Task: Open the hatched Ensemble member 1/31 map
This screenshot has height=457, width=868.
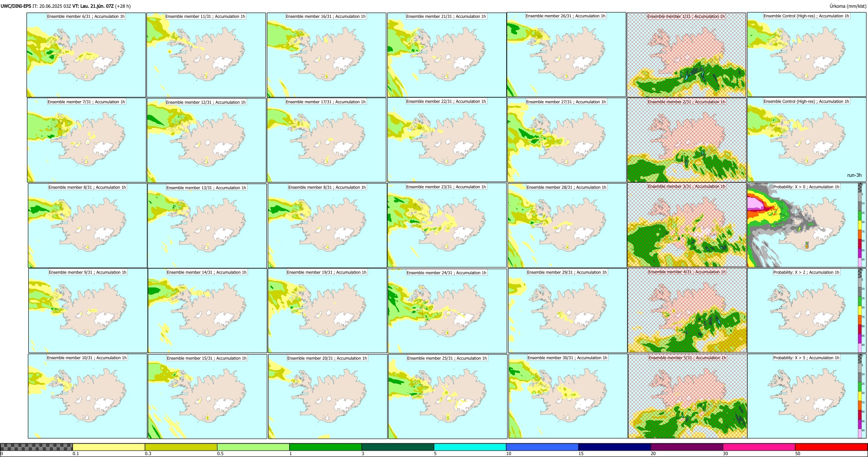Action: coord(686,55)
